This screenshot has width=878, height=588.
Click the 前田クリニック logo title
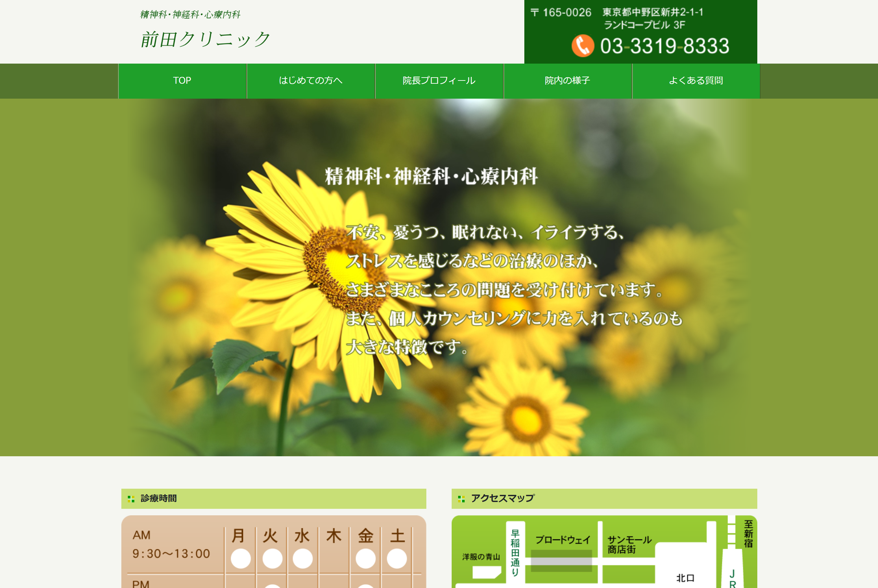pyautogui.click(x=205, y=39)
